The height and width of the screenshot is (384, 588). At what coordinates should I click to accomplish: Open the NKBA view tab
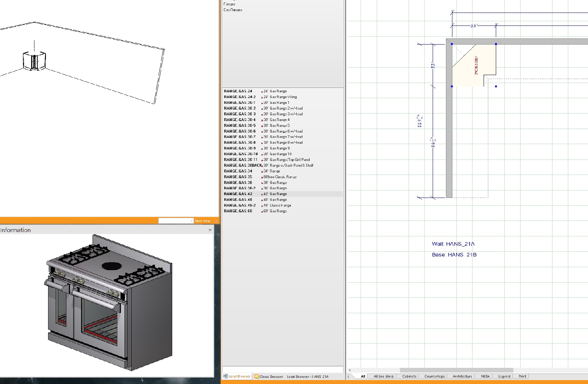485,376
